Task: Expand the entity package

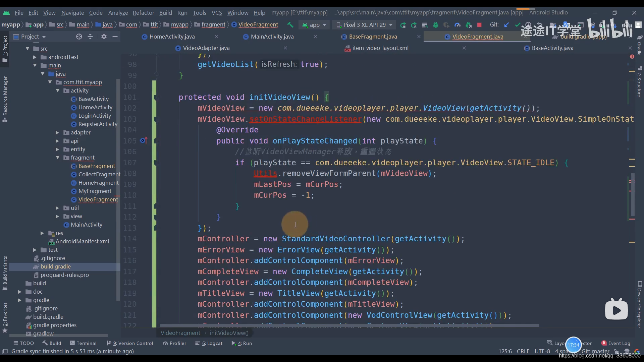Action: click(x=57, y=149)
